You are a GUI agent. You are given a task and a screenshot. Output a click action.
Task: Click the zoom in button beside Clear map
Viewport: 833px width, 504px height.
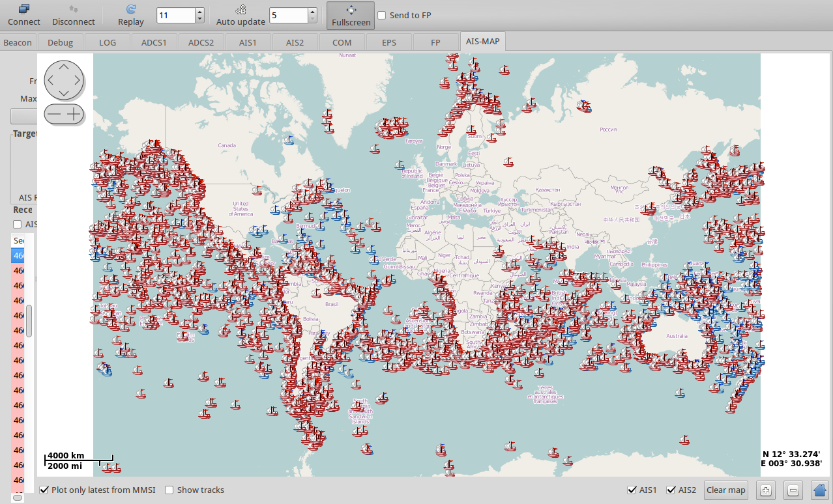765,490
